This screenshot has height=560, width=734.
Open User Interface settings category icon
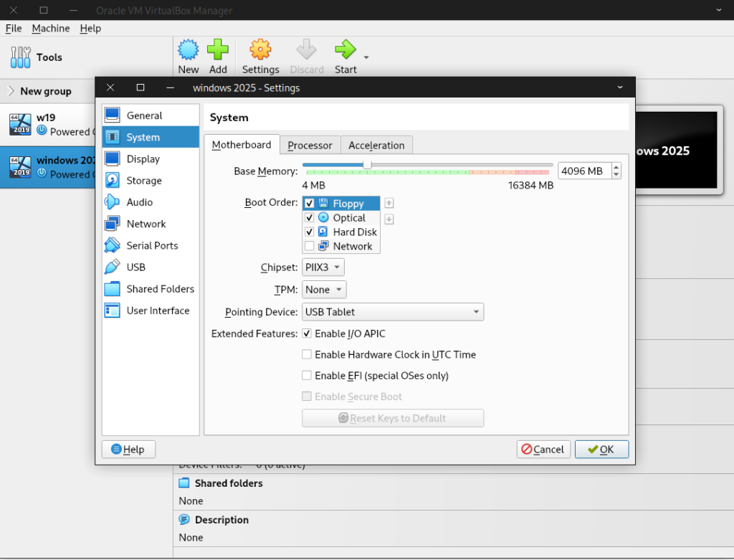[x=113, y=310]
